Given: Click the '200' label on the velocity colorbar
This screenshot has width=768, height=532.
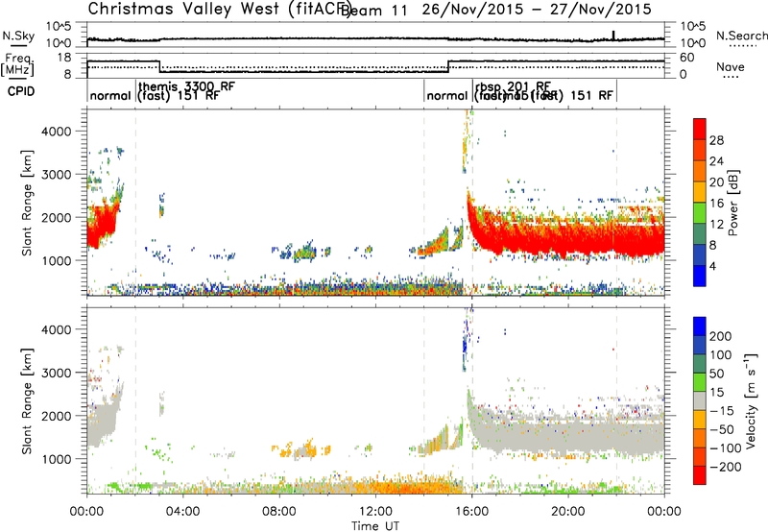Looking at the screenshot, I should point(721,336).
